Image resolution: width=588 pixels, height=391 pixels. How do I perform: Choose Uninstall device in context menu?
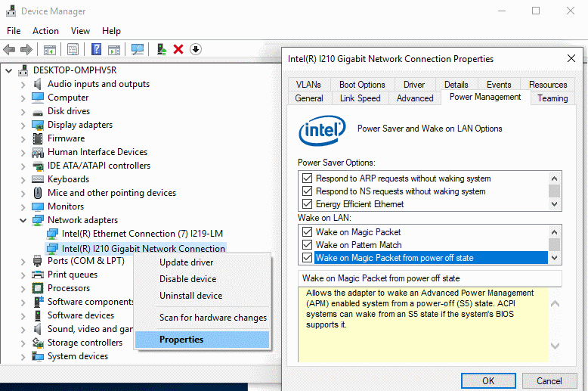(x=202, y=295)
